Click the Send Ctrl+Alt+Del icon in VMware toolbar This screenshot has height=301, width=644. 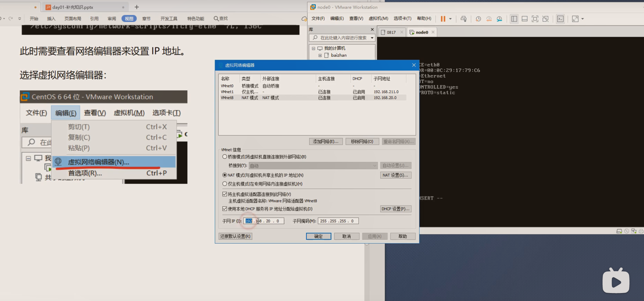[464, 19]
